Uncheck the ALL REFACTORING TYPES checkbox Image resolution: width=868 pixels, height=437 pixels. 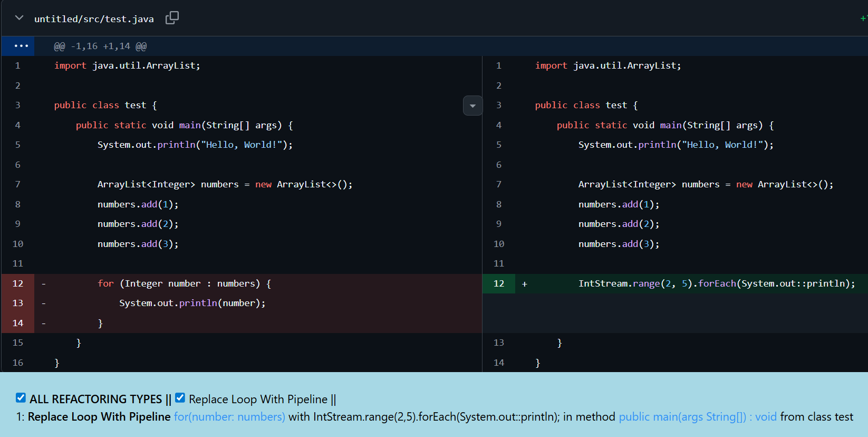click(21, 398)
